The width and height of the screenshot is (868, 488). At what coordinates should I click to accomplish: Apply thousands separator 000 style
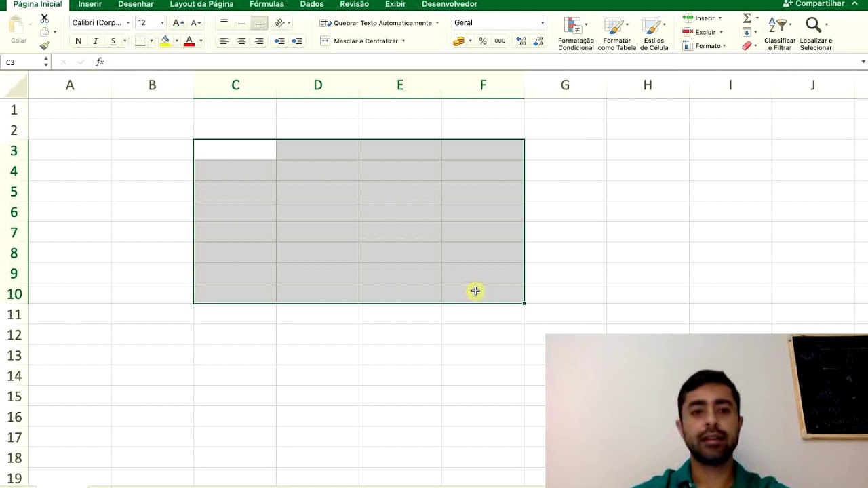tap(500, 41)
